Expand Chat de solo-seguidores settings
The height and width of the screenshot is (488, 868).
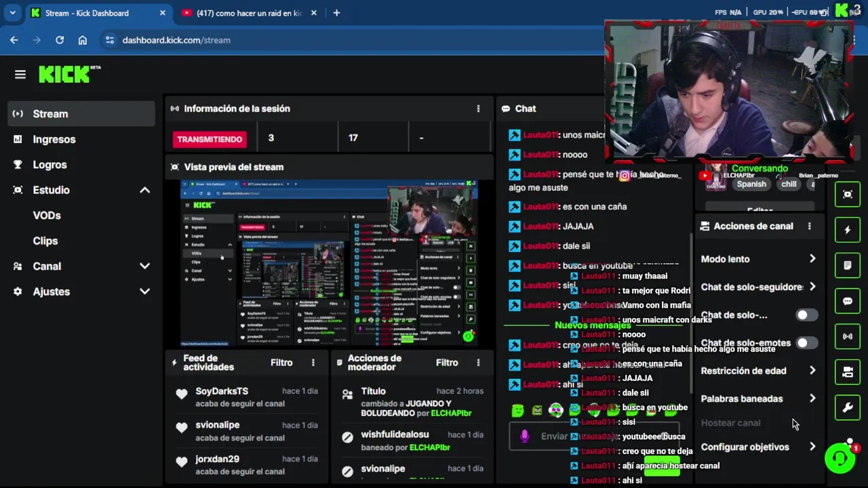[812, 287]
